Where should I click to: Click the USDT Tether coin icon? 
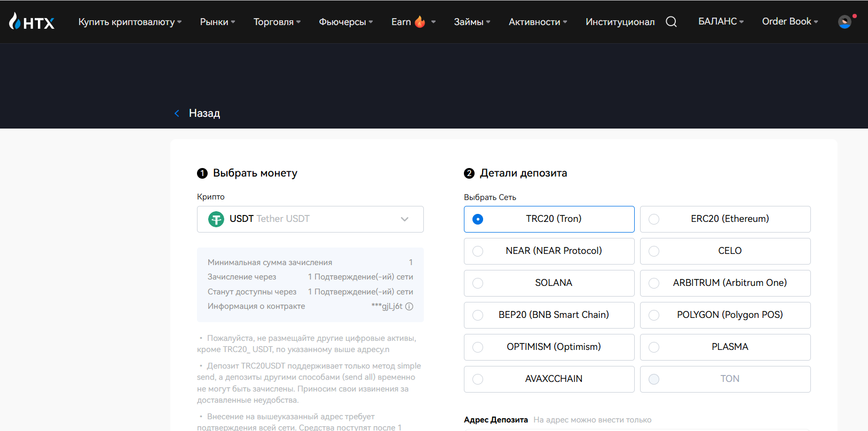(x=216, y=219)
